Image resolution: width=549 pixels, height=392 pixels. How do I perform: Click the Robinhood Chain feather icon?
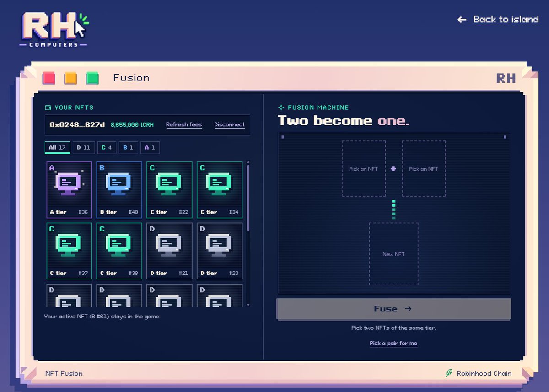449,373
